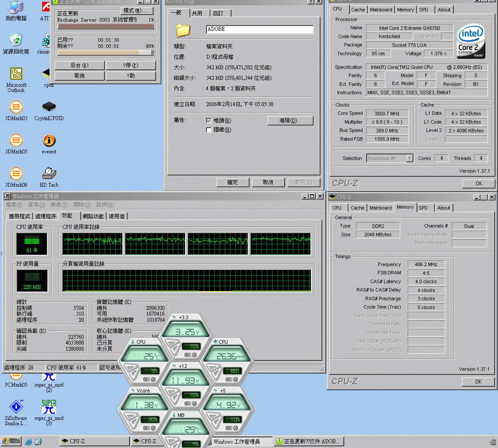The width and height of the screenshot is (498, 448).
Task: Open the HD Tach desktop shortcut
Action: (x=49, y=178)
